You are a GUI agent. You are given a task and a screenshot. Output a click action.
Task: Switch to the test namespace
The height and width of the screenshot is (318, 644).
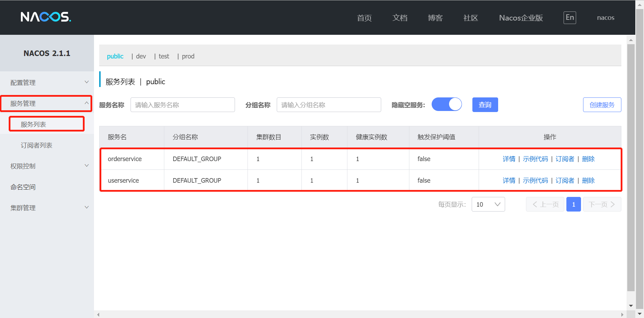(x=164, y=56)
